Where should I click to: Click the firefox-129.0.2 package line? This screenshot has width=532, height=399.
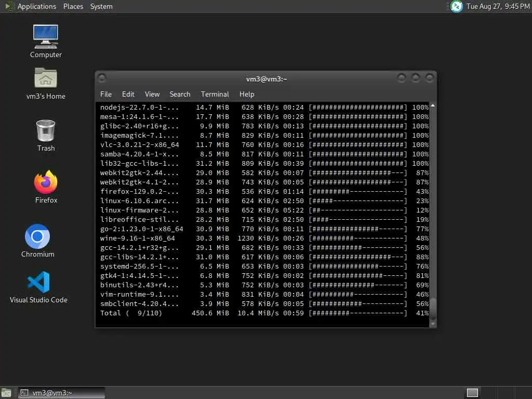coord(264,192)
